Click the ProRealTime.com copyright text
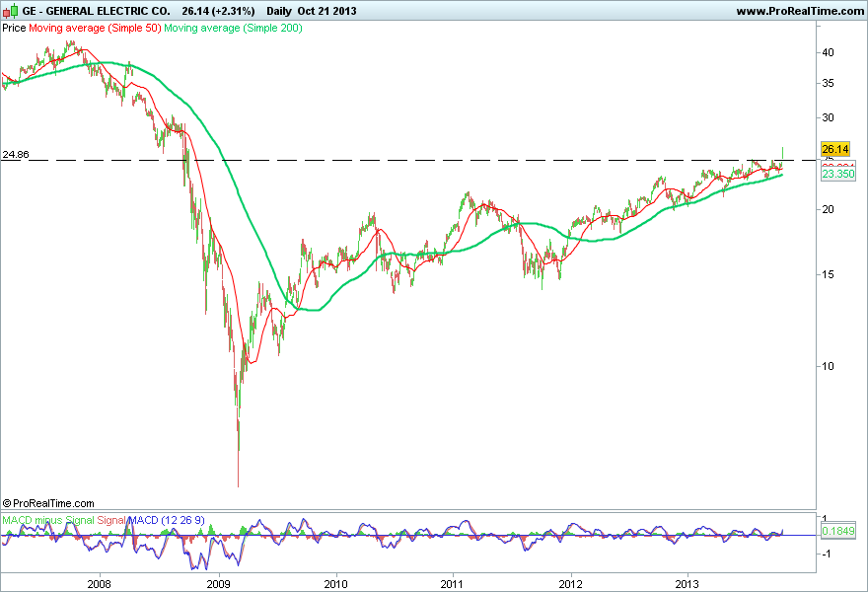This screenshot has height=592, width=868. (48, 503)
